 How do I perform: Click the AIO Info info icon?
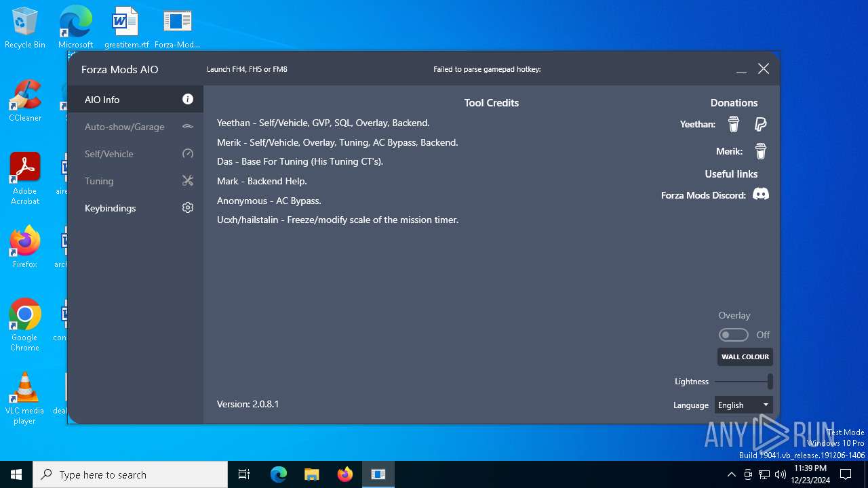(188, 99)
